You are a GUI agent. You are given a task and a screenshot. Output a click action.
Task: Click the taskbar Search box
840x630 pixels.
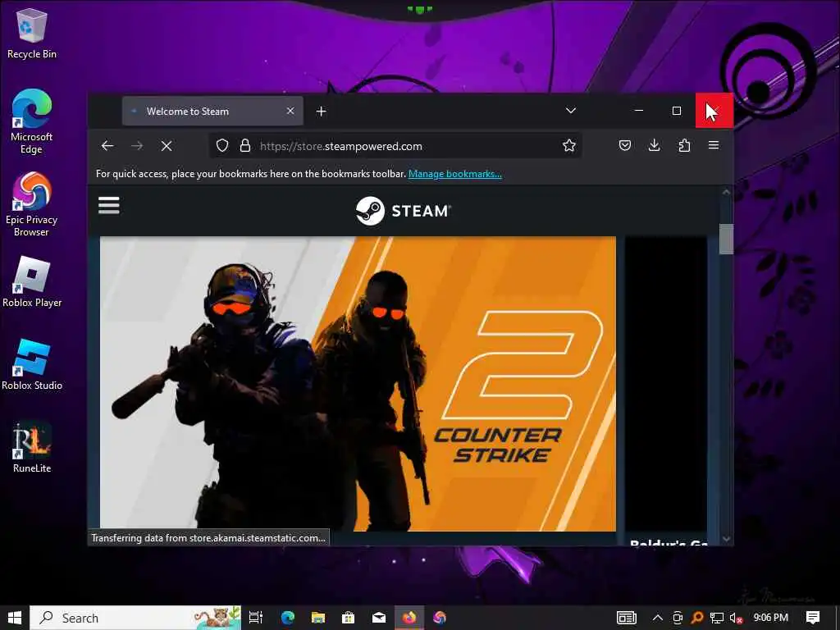point(135,618)
